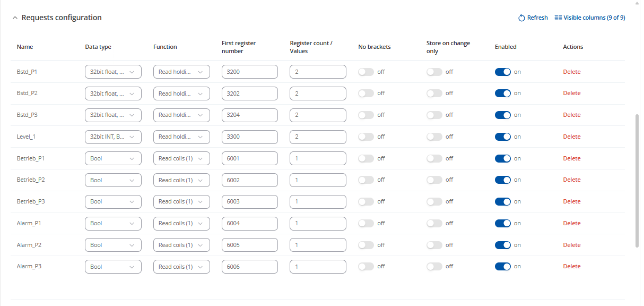Turn on No brackets for Level_1

[366, 137]
